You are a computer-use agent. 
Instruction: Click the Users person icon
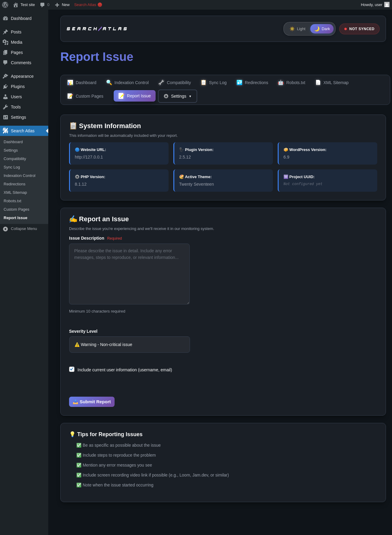tap(5, 97)
